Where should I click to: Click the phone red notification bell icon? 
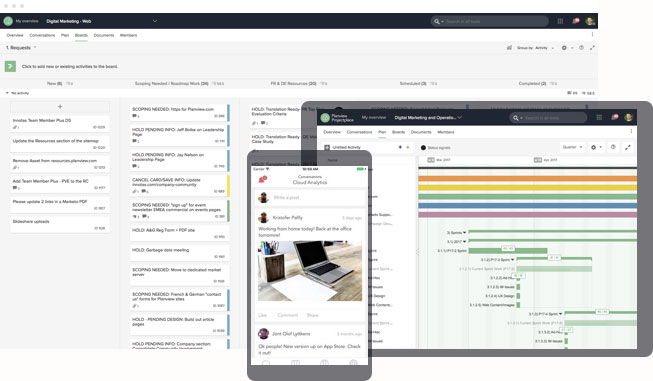click(x=262, y=179)
